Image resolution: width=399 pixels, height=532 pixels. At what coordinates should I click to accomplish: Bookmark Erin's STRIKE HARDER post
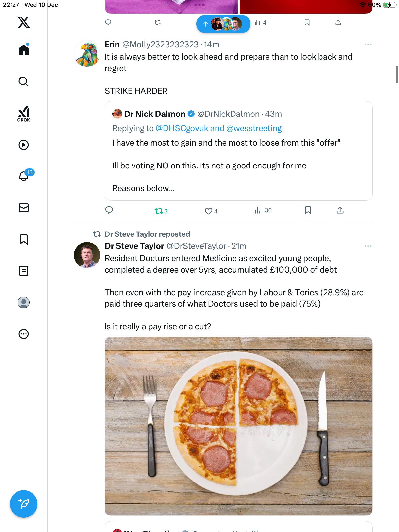click(308, 210)
